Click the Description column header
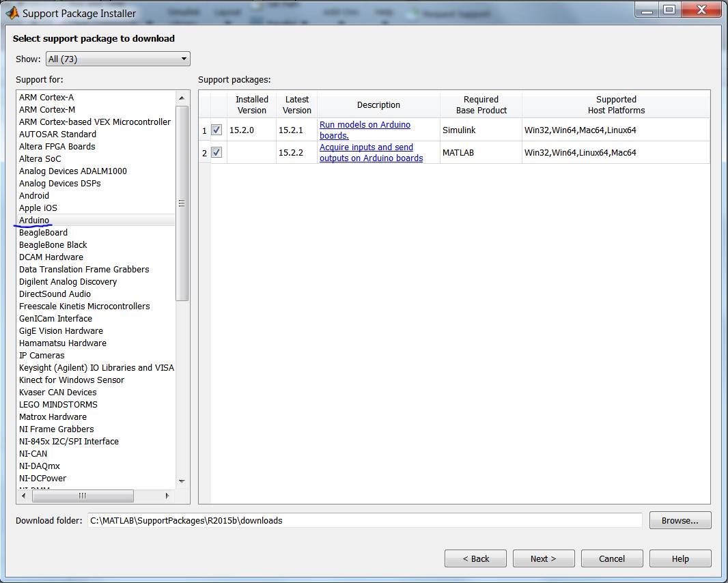This screenshot has width=728, height=583. pyautogui.click(x=378, y=105)
